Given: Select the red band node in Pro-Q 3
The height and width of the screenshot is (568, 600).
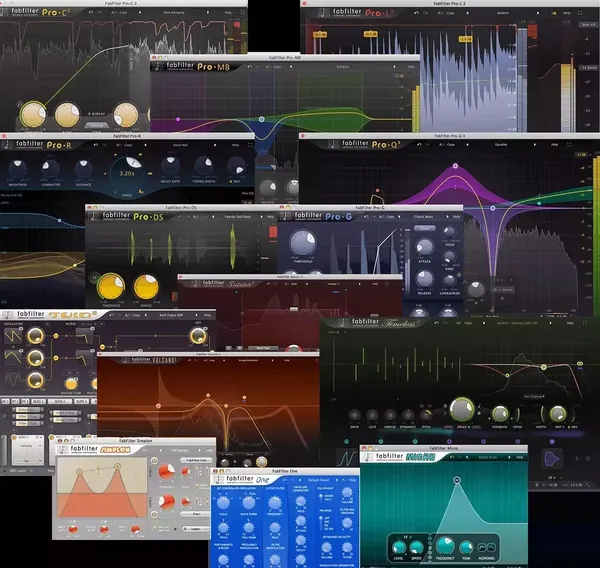Looking at the screenshot, I should click(x=377, y=191).
